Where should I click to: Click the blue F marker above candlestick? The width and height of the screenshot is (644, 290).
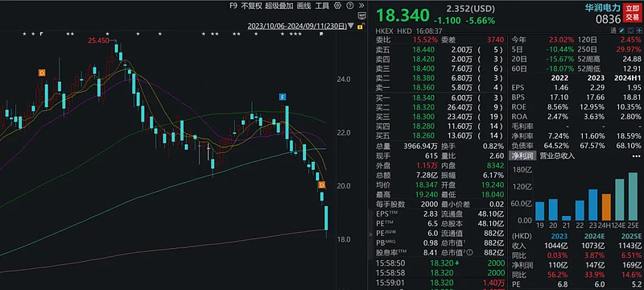pyautogui.click(x=283, y=97)
